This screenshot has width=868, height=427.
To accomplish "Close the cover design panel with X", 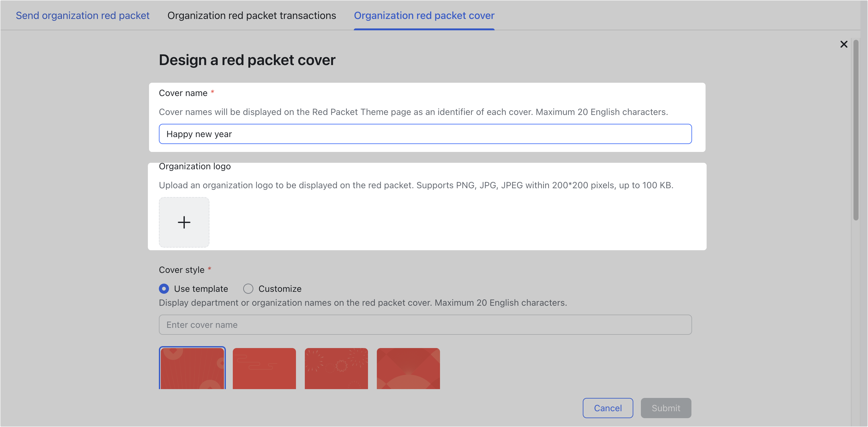I will tap(843, 44).
